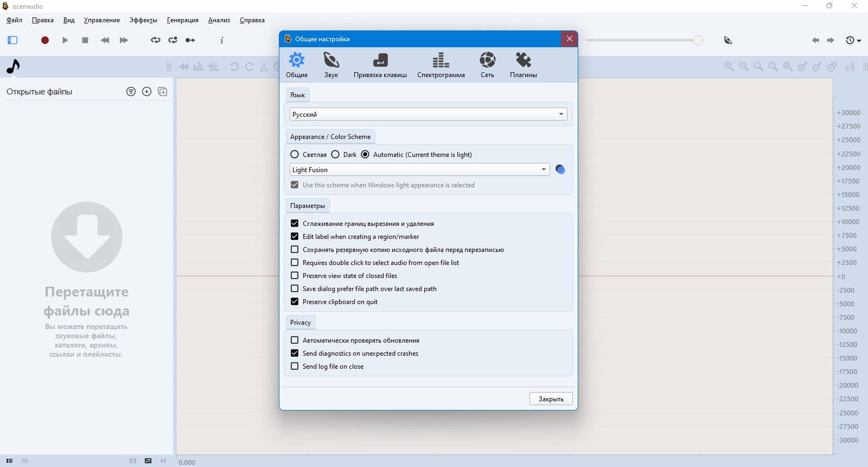The image size is (868, 467).
Task: Toggle loop playback icon
Action: tap(156, 40)
